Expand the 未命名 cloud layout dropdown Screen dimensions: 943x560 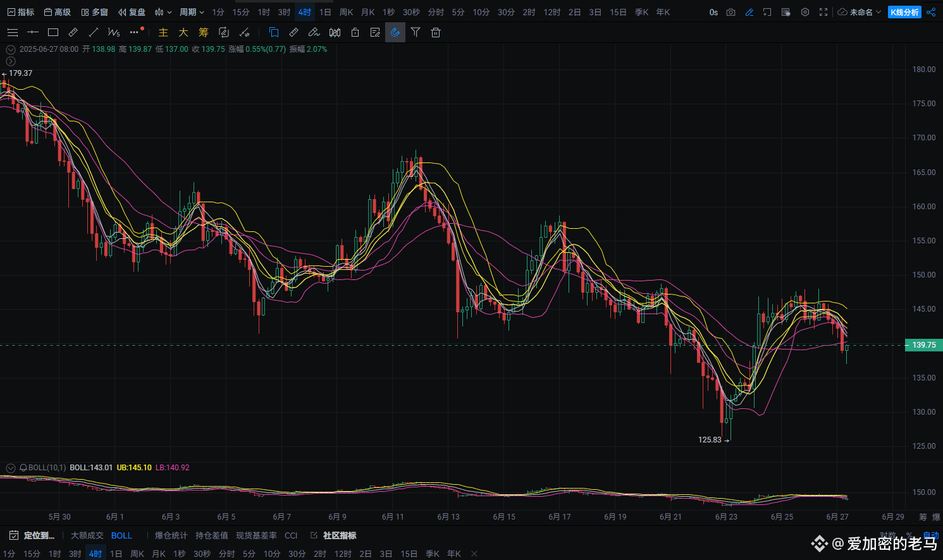point(859,12)
